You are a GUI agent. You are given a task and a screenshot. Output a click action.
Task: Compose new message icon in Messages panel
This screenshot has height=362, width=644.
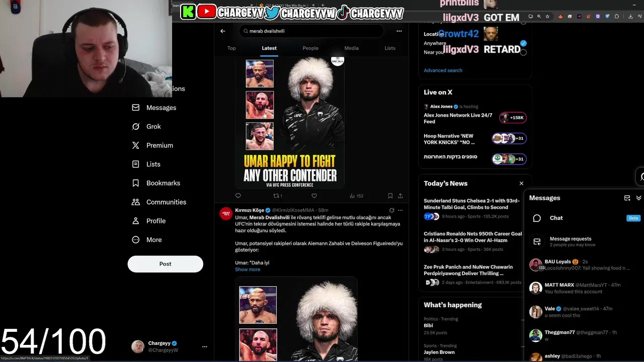(x=627, y=198)
